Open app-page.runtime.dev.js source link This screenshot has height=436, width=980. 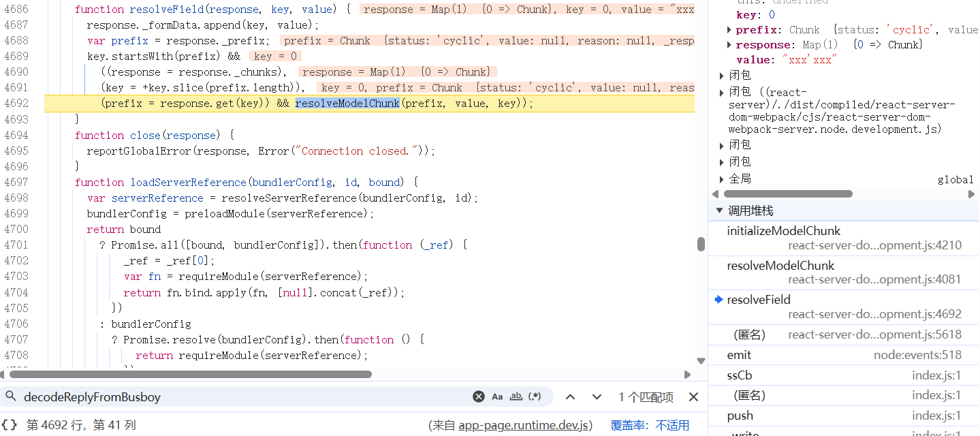[523, 425]
